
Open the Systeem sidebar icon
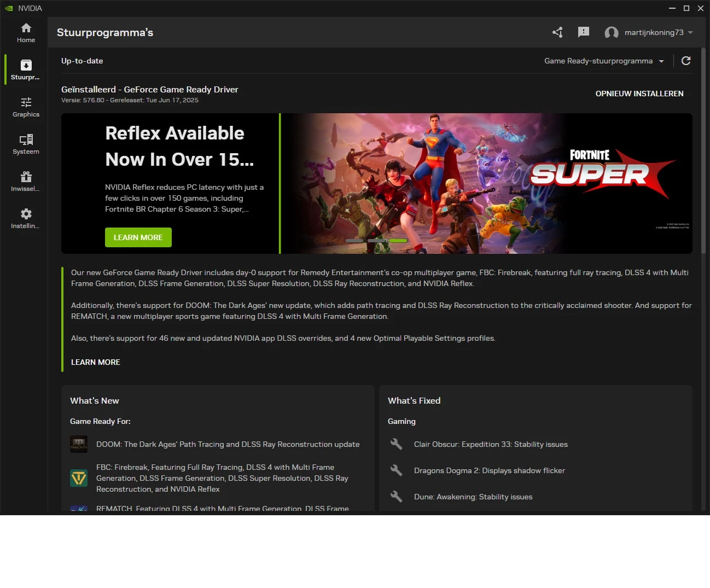click(x=26, y=139)
